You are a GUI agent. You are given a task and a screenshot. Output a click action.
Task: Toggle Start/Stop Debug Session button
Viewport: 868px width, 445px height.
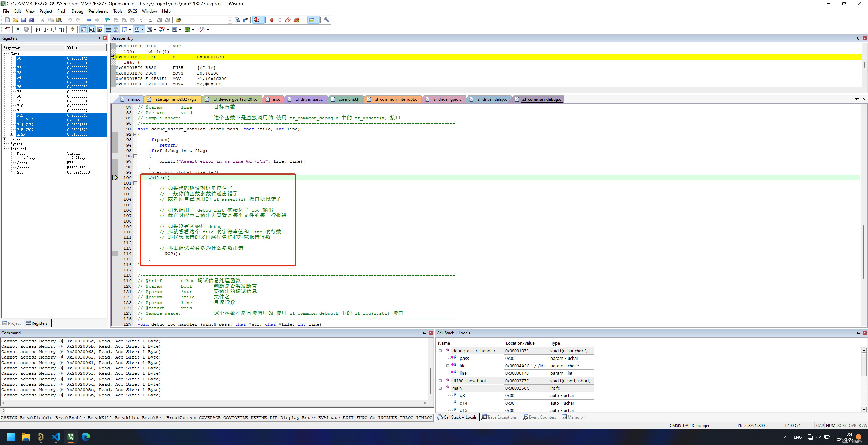coord(257,20)
